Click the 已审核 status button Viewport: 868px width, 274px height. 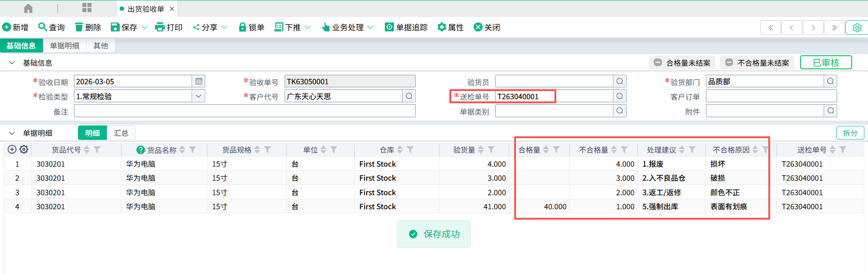tap(825, 62)
